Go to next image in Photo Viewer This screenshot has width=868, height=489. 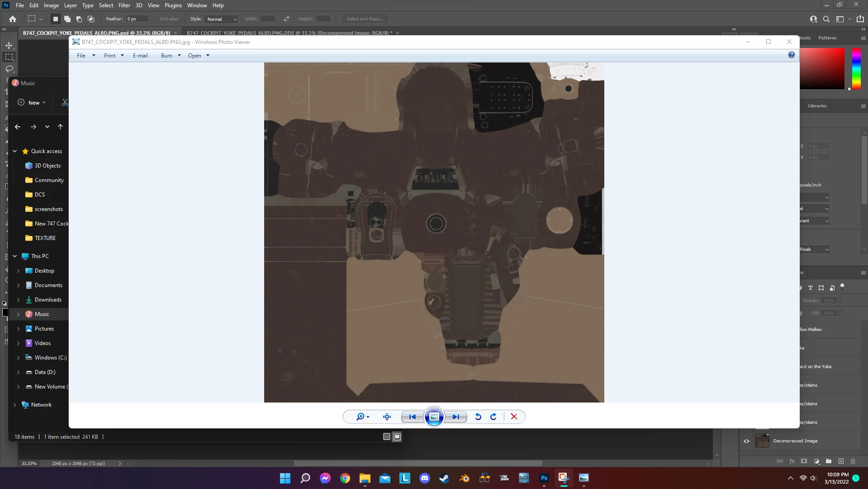pyautogui.click(x=455, y=417)
